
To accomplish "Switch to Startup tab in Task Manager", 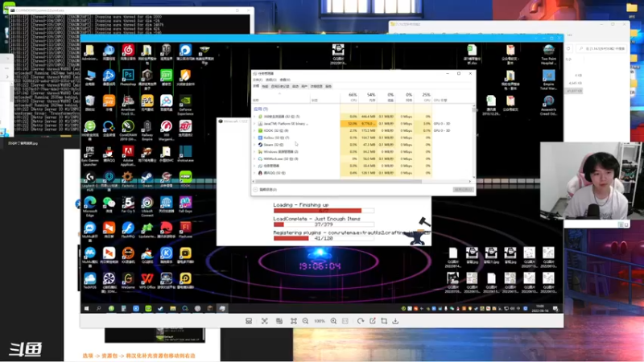I will [295, 86].
